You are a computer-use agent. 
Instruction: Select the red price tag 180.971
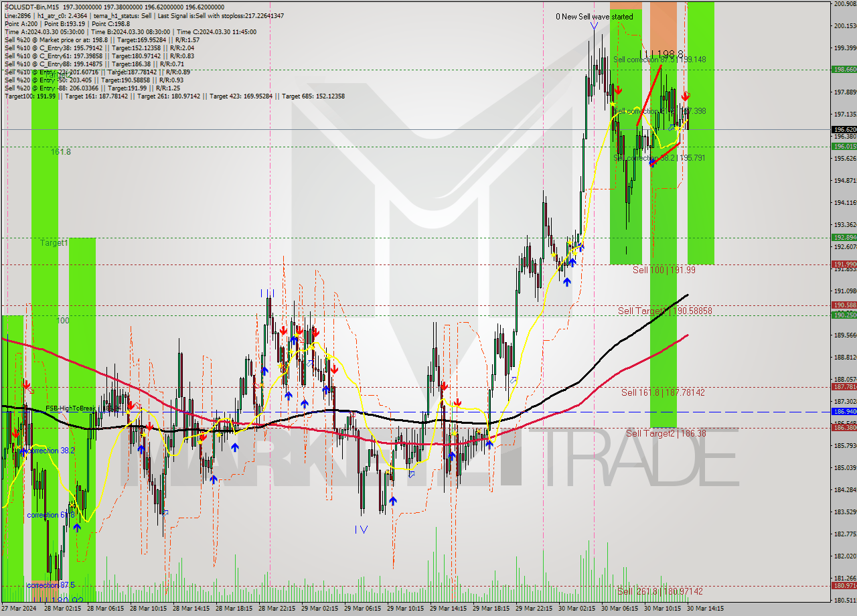[844, 586]
